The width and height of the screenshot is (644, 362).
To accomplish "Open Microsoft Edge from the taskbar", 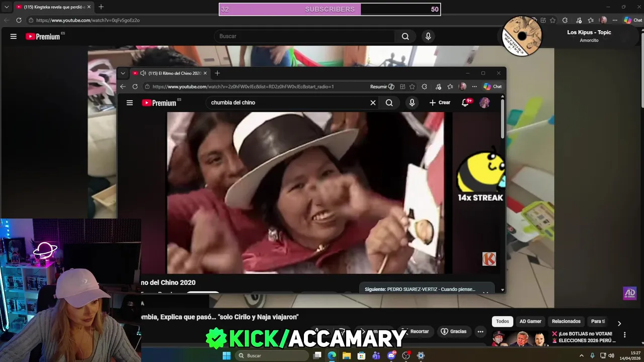I will click(x=332, y=355).
